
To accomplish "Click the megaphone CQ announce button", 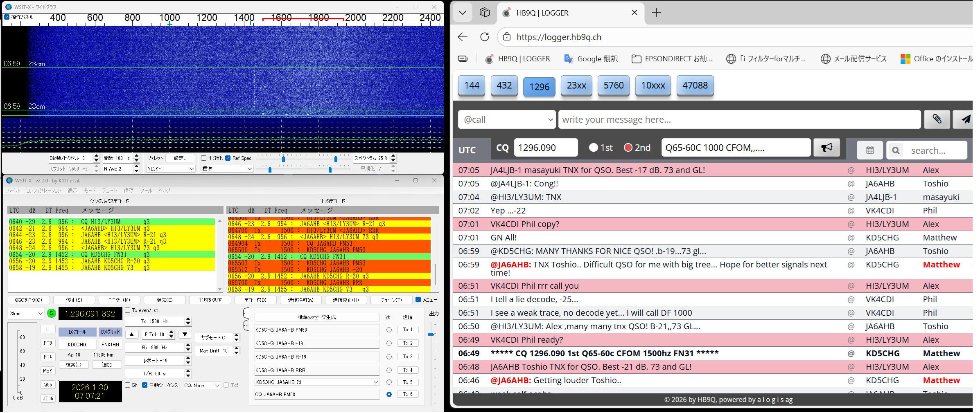I will tap(826, 148).
